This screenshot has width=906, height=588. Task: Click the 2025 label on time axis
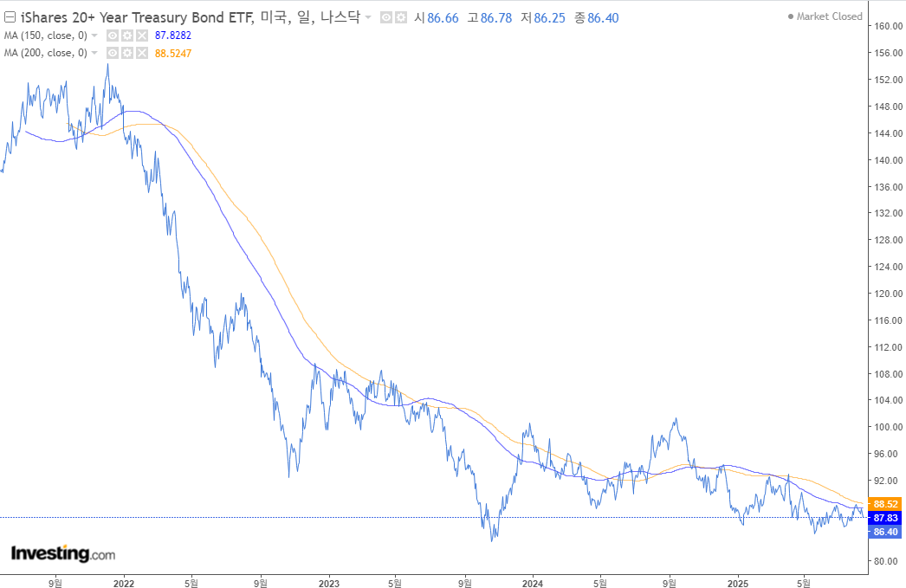738,584
